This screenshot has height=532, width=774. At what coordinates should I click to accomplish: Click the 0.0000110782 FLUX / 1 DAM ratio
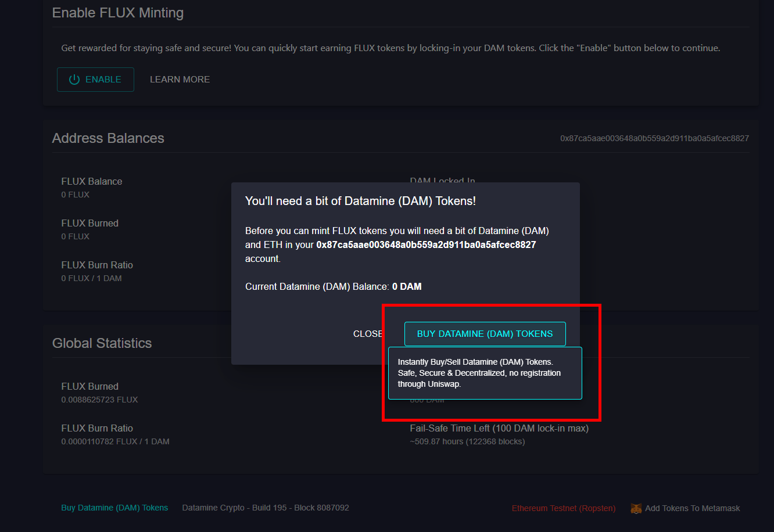tap(115, 441)
